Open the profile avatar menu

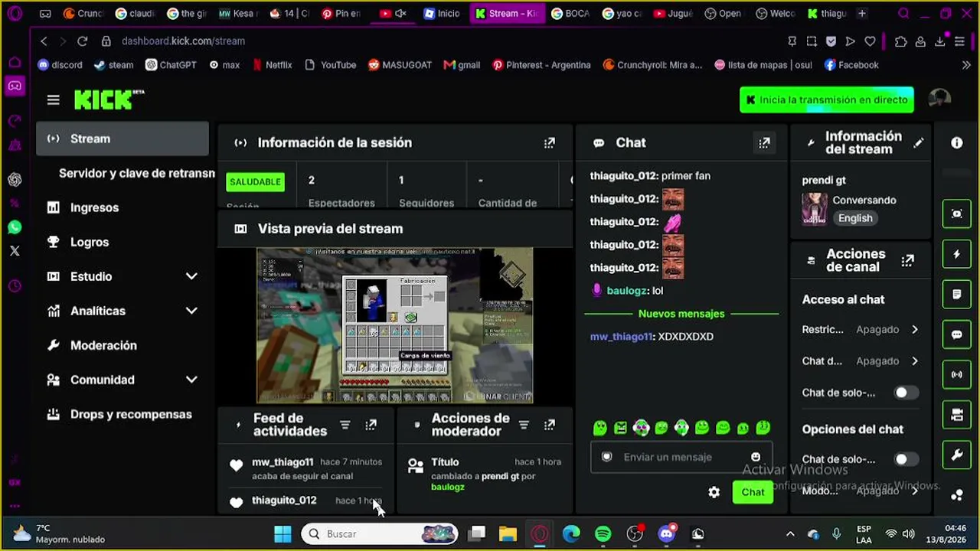(x=939, y=99)
